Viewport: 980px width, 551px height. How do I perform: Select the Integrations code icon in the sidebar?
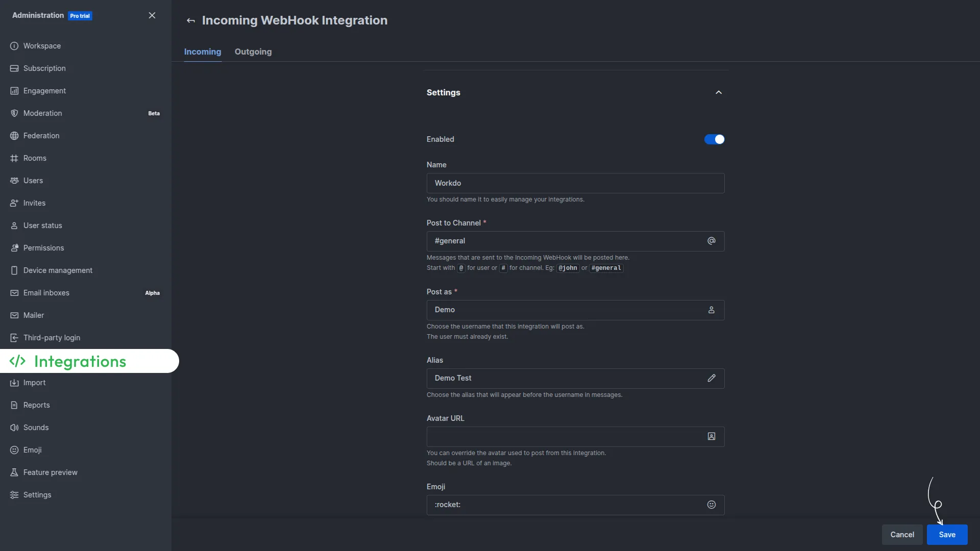point(18,361)
